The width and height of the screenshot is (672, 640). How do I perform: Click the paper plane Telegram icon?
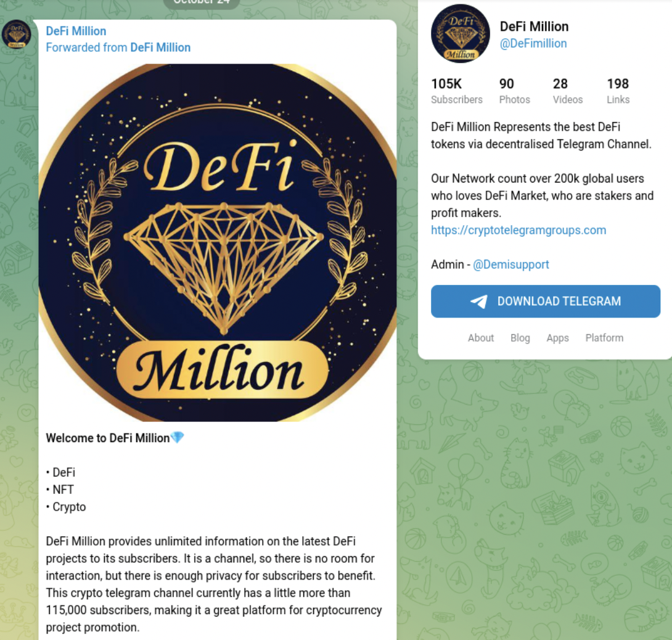tap(479, 302)
